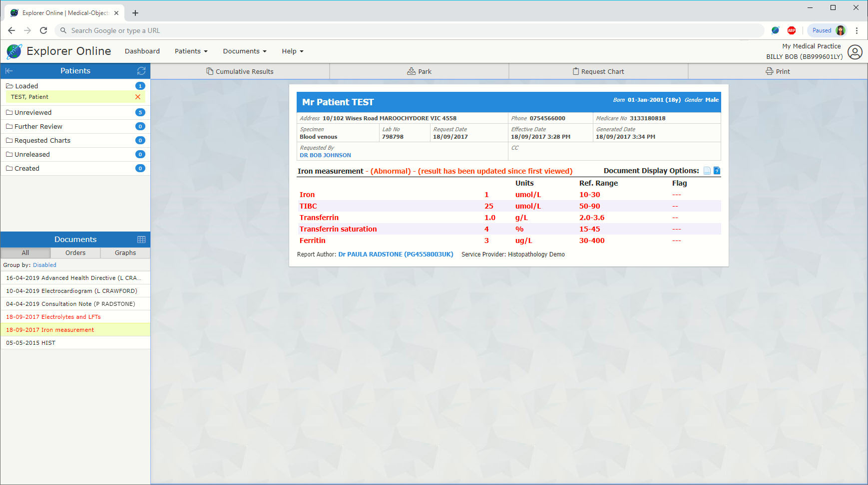The width and height of the screenshot is (868, 485).
Task: Expand the Documents dropdown menu
Action: click(244, 51)
